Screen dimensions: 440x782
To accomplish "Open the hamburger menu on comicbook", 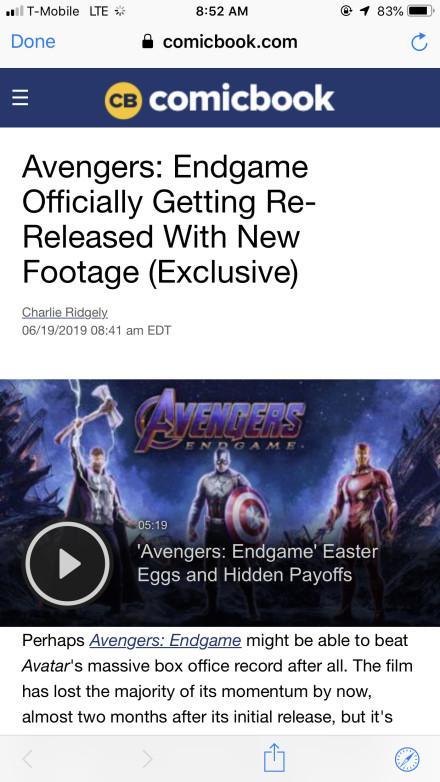I will (20, 98).
